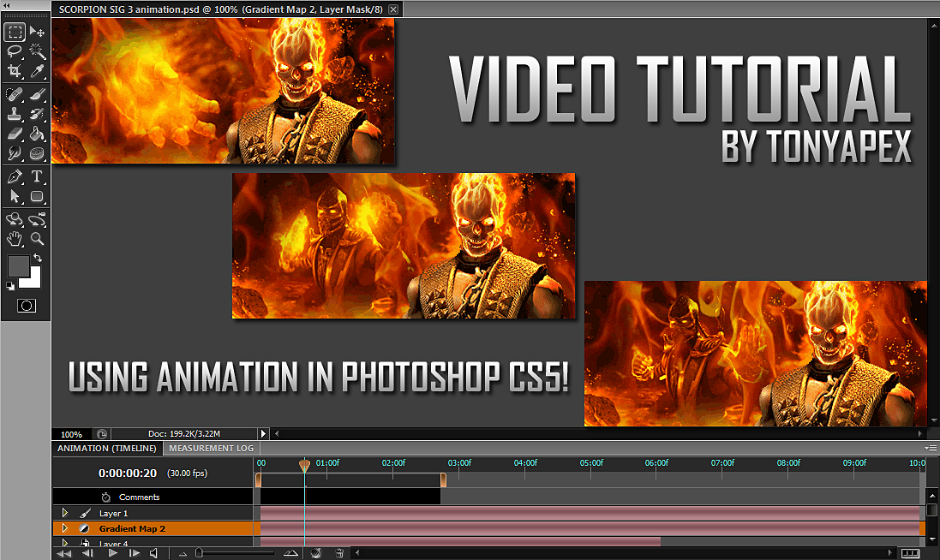This screenshot has width=940, height=560.
Task: Select the Gradient Map 2 timeline row
Action: click(153, 528)
